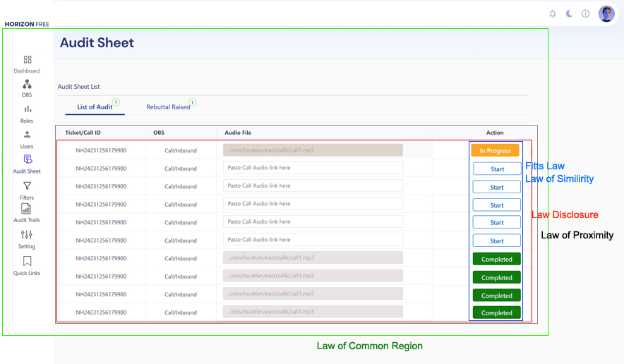Image resolution: width=624 pixels, height=364 pixels.
Task: Click the info circle icon
Action: (x=585, y=13)
